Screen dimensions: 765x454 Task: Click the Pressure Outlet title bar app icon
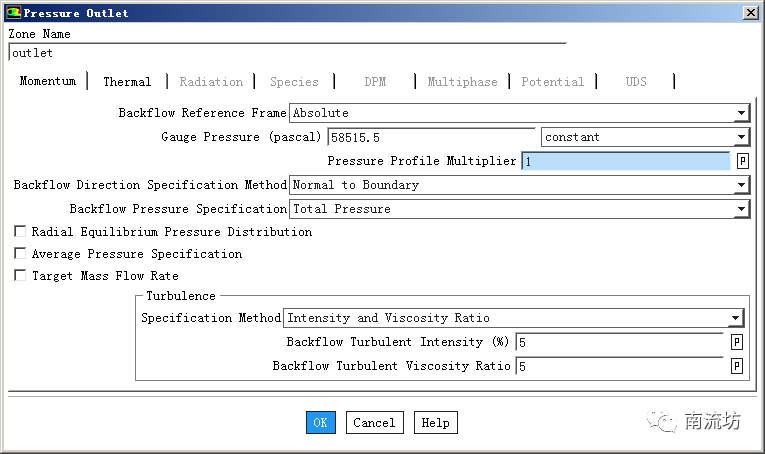[12, 13]
